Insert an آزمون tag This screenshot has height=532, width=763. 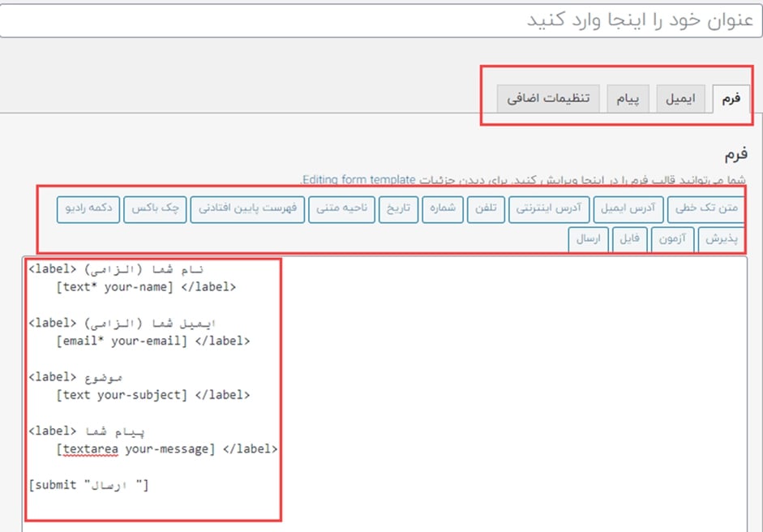[x=672, y=239]
